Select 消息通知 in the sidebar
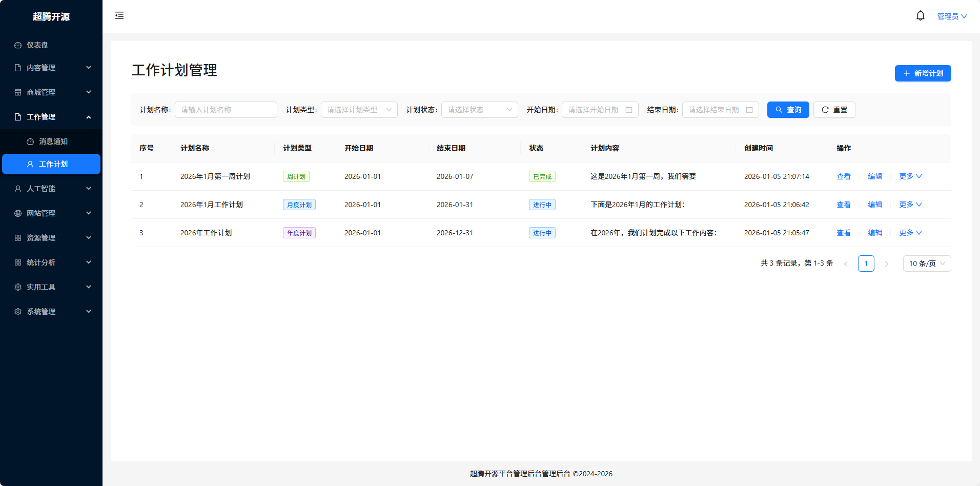 tap(53, 141)
